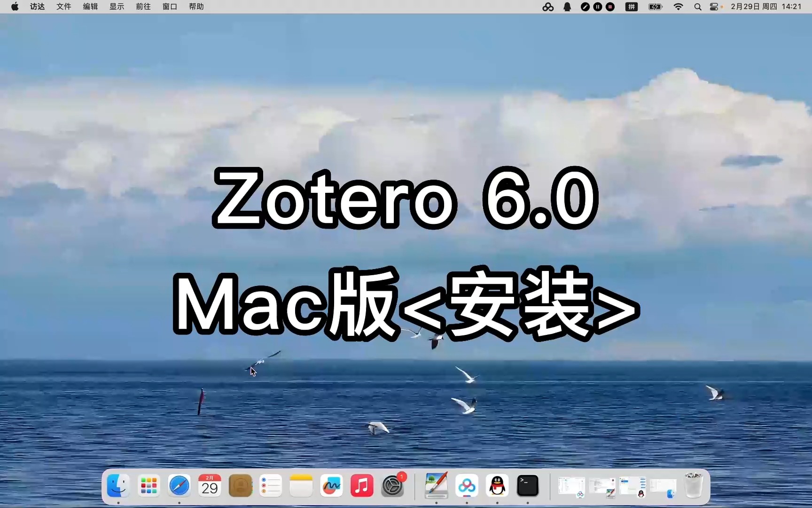The width and height of the screenshot is (812, 508).
Task: Open the 显示 menu
Action: coord(117,7)
